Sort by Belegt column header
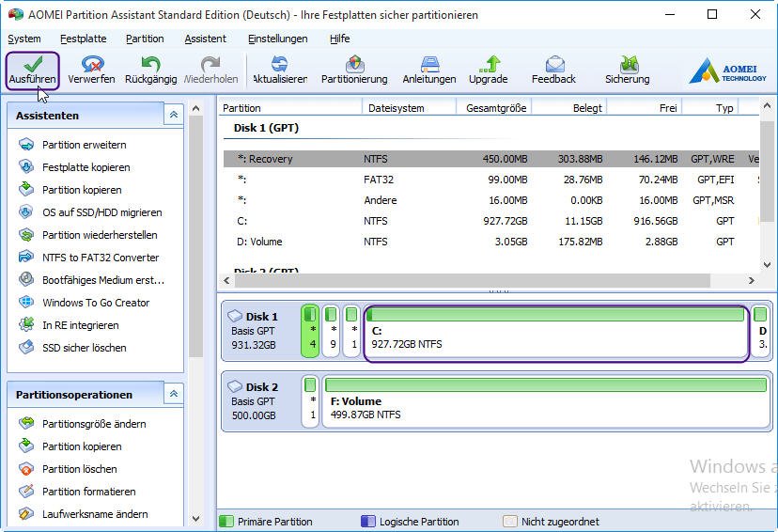Image resolution: width=778 pixels, height=532 pixels. click(x=569, y=108)
